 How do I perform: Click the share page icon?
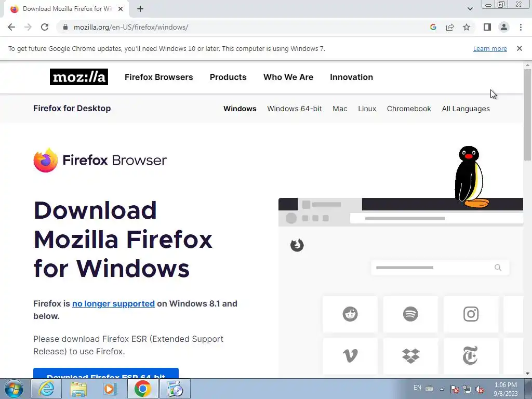click(450, 27)
